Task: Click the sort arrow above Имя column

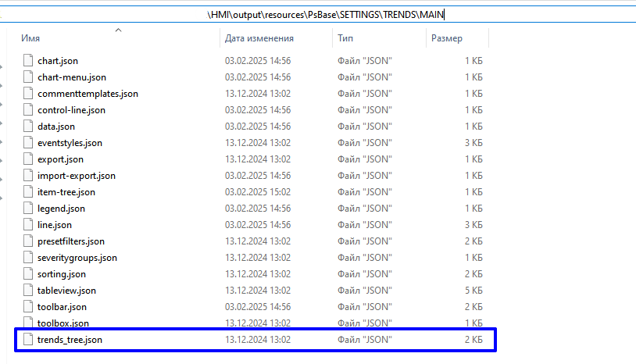Action: 118,30
